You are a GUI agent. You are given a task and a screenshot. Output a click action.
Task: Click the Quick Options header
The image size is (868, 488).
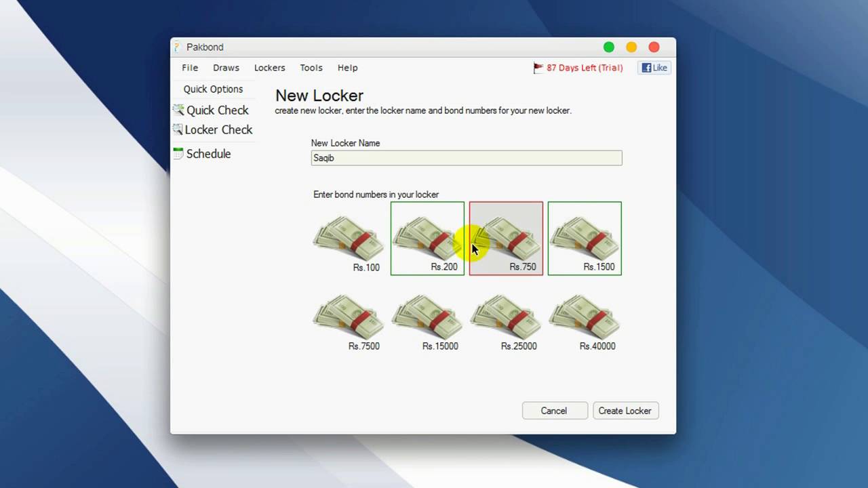(x=213, y=89)
